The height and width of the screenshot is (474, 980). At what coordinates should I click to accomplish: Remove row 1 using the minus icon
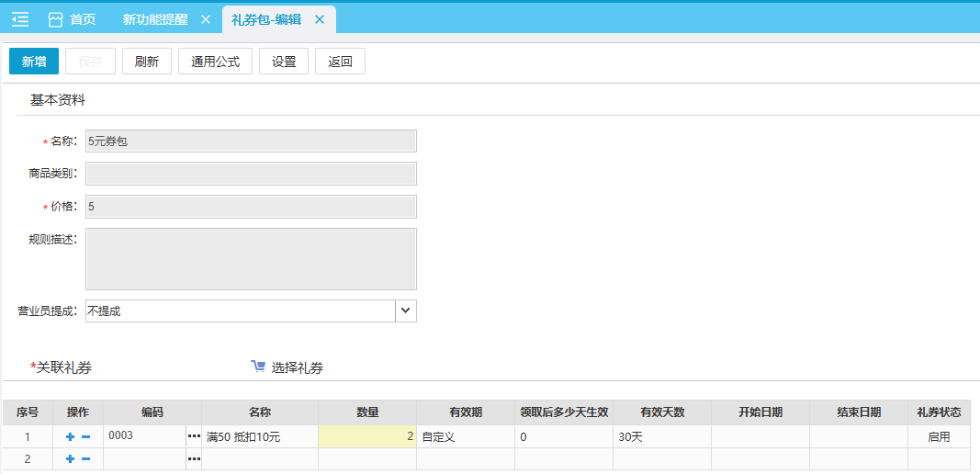click(85, 437)
